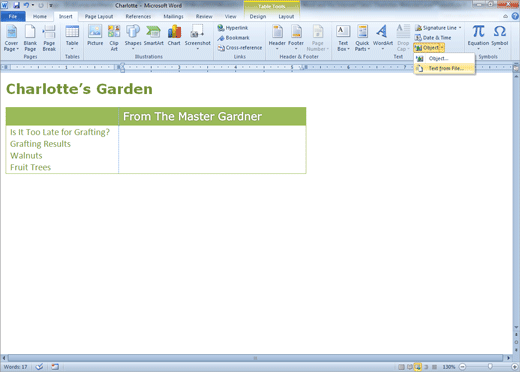This screenshot has width=520, height=372.
Task: Insert a Picture from file
Action: click(x=95, y=35)
